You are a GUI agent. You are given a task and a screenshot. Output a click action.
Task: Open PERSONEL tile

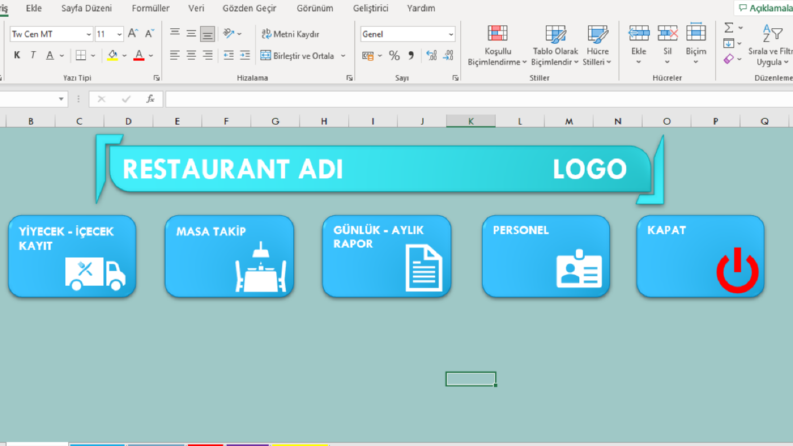(x=546, y=256)
